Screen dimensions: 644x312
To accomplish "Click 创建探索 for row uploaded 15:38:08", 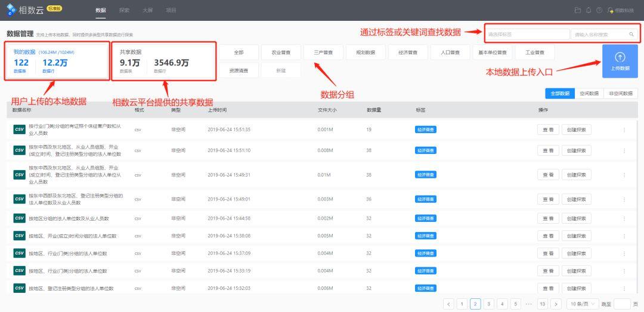I will 577,236.
